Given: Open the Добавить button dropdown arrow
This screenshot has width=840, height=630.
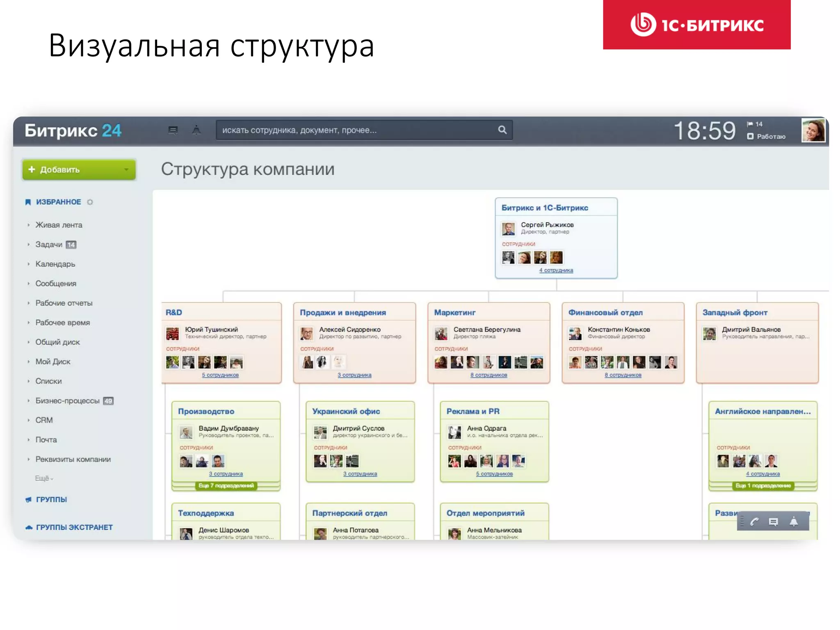Looking at the screenshot, I should tap(126, 170).
